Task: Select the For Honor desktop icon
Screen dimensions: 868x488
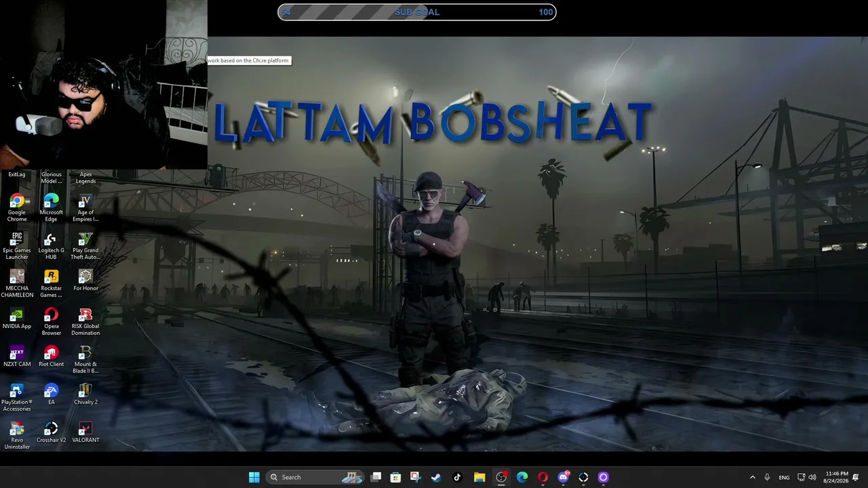Action: 85,281
